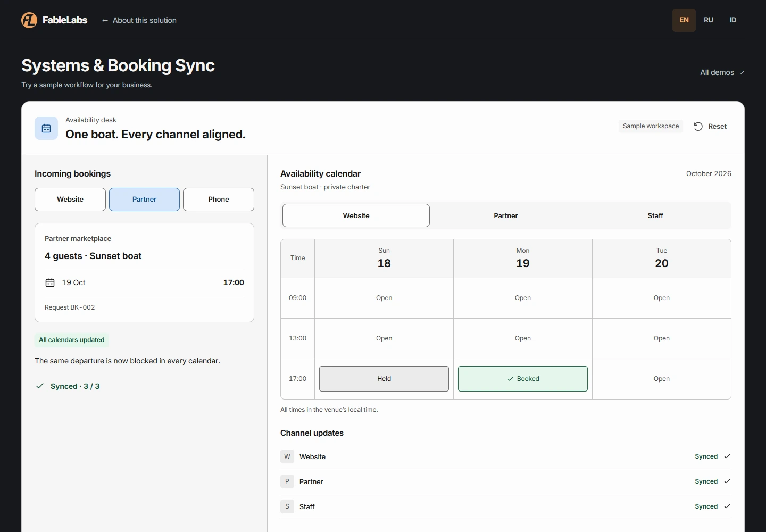Screen dimensions: 766x532
Task: Click the Mon 19 column header
Action: pyautogui.click(x=523, y=259)
